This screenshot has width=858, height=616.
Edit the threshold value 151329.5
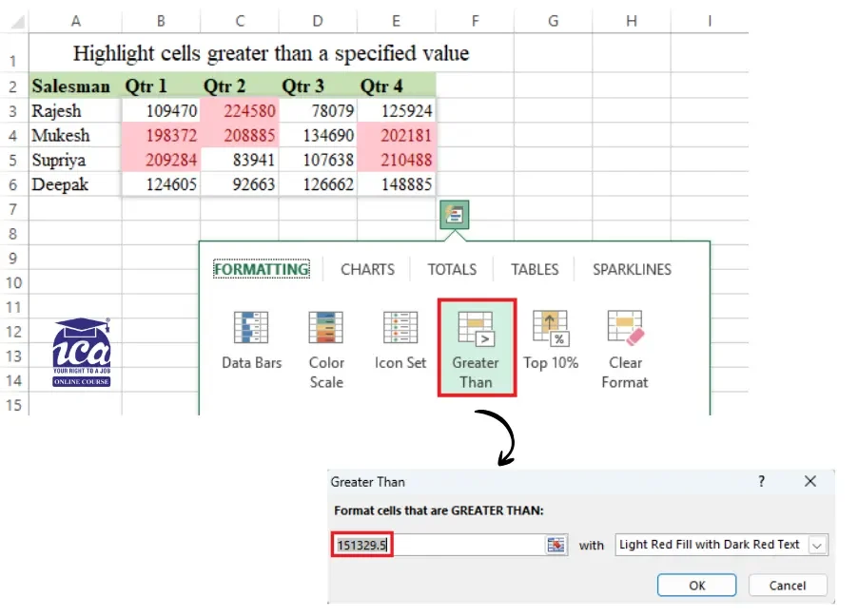[360, 545]
